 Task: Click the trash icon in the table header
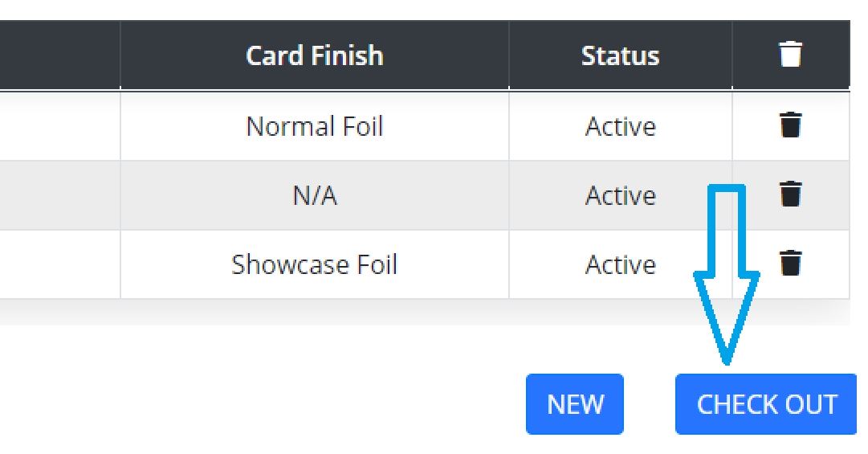(790, 55)
